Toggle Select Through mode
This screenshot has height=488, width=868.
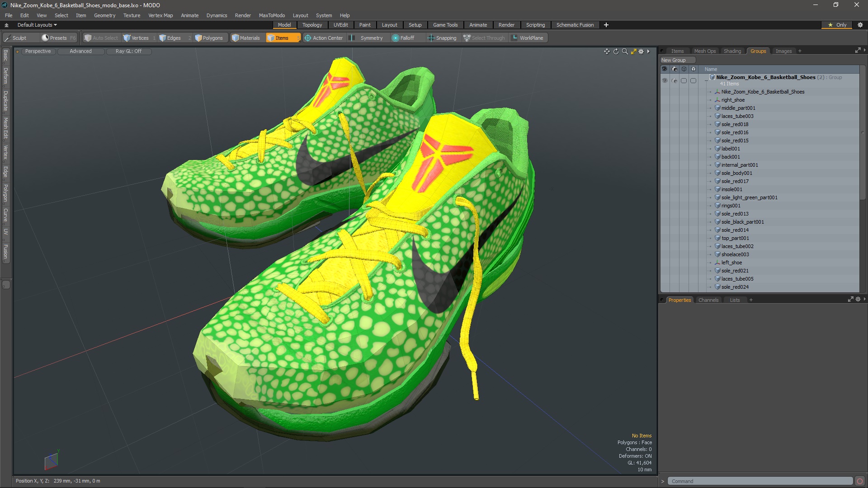pyautogui.click(x=484, y=38)
